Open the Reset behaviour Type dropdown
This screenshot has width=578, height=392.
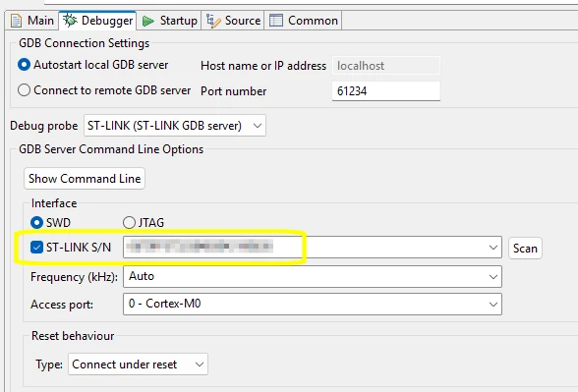[138, 364]
